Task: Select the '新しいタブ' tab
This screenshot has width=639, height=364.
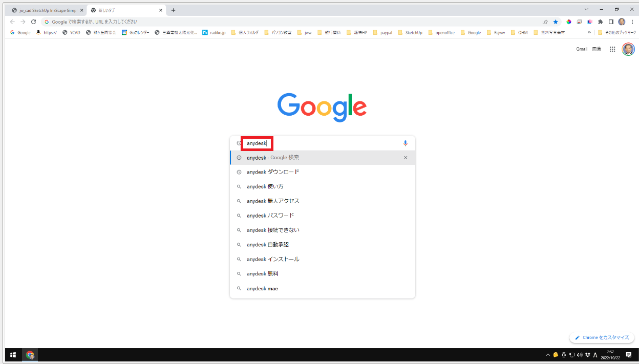Action: click(126, 10)
